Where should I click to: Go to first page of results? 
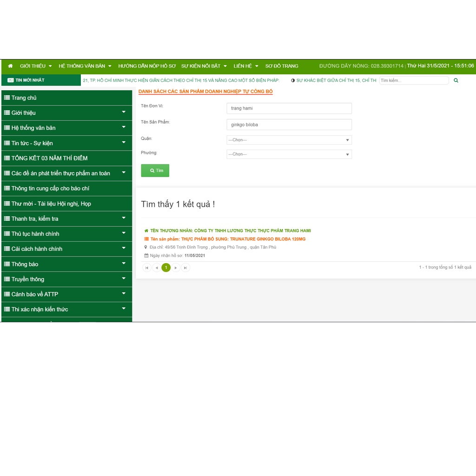pos(147,268)
